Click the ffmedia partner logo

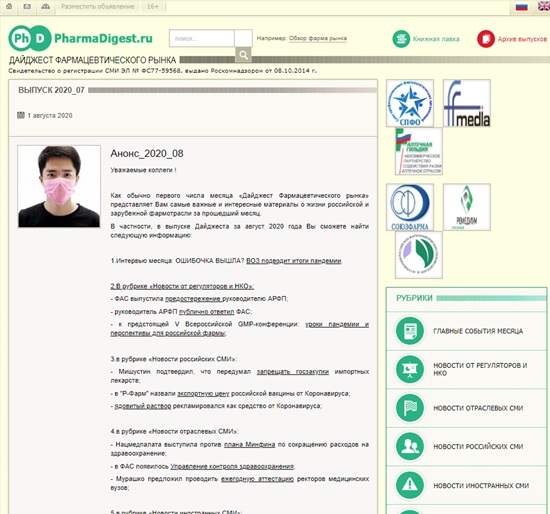point(467,103)
